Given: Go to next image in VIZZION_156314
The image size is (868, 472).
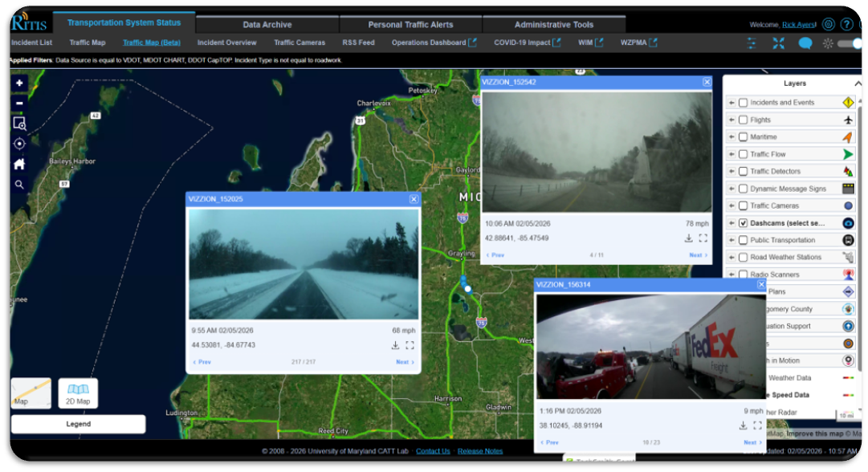Looking at the screenshot, I should [752, 442].
